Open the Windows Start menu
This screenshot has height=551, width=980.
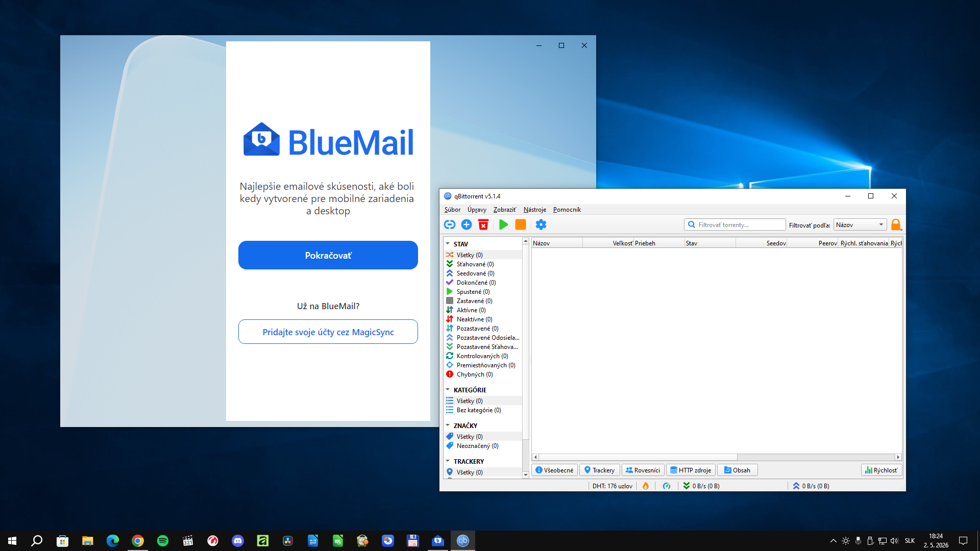[12, 541]
